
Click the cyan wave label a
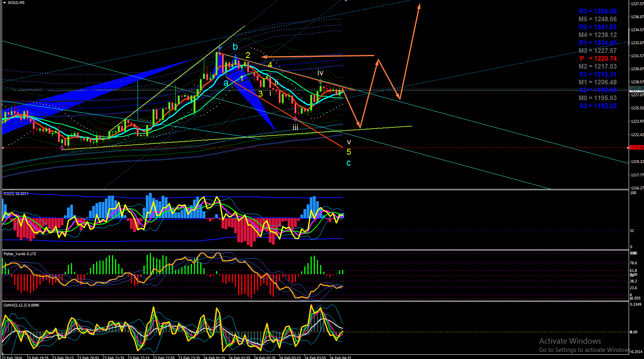click(x=226, y=83)
